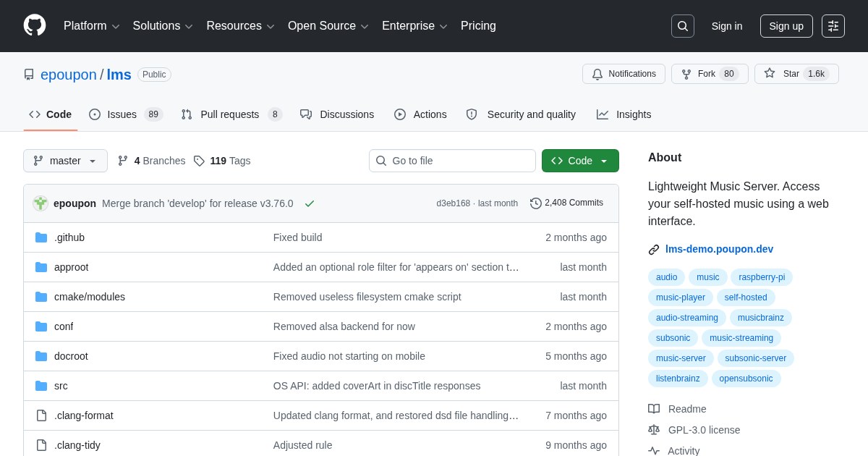Fork the repository using the Fork button
Viewport: 868px width, 456px height.
710,74
